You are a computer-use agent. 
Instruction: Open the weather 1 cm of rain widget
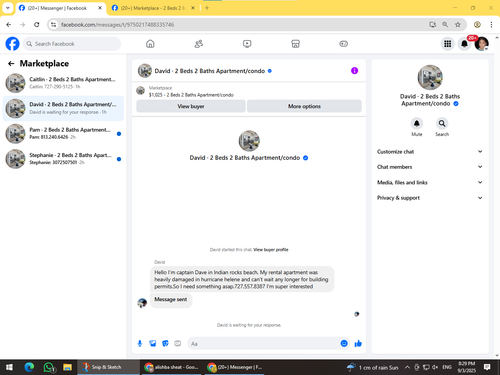(373, 367)
